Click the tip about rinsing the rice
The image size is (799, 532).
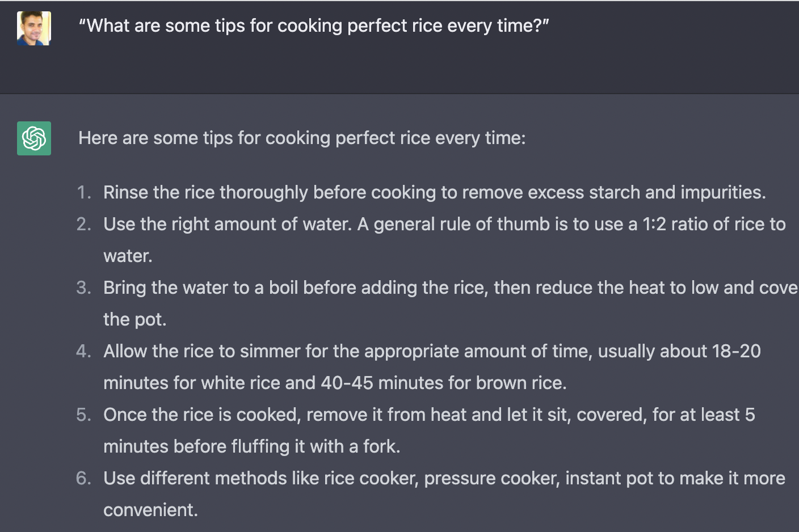click(434, 192)
